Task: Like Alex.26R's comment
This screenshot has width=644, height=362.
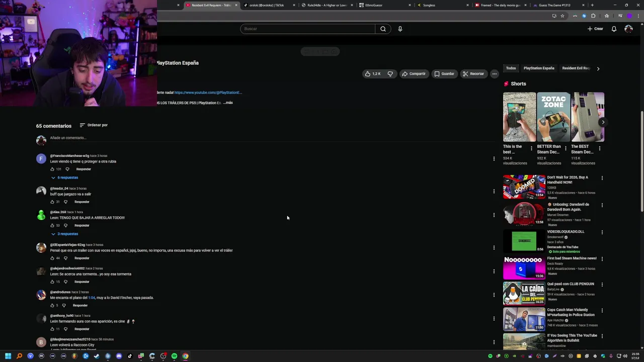Action: click(52, 225)
